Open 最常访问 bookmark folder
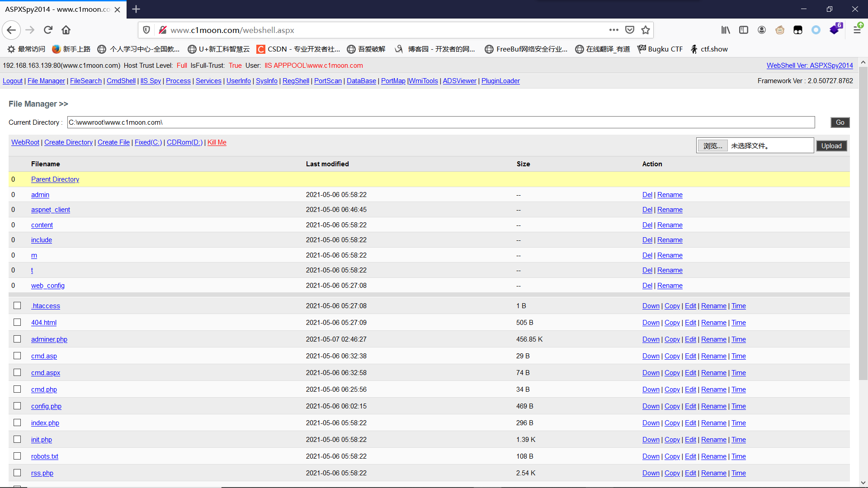The height and width of the screenshot is (488, 868). click(x=26, y=49)
